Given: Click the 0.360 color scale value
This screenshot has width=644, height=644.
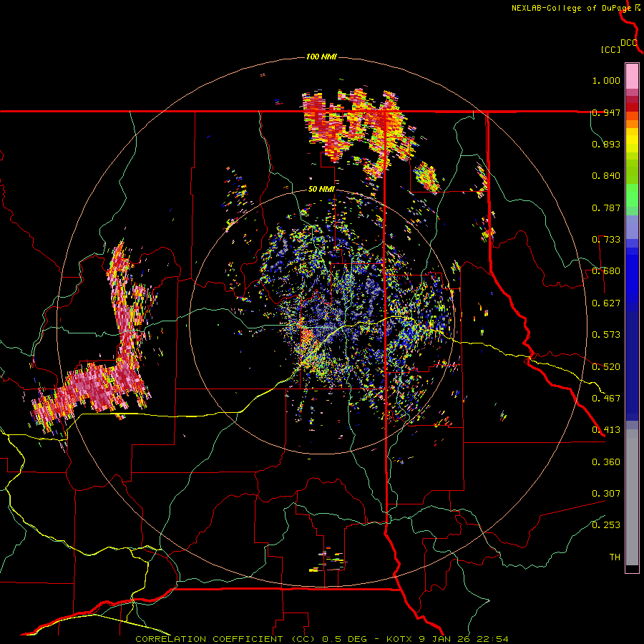Looking at the screenshot, I should [x=606, y=462].
